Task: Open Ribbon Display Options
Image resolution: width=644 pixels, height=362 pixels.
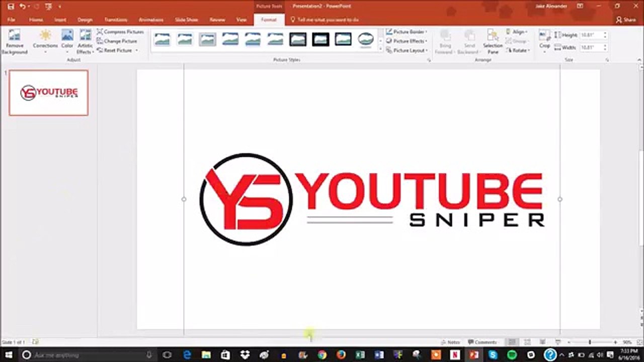Action: [x=580, y=6]
